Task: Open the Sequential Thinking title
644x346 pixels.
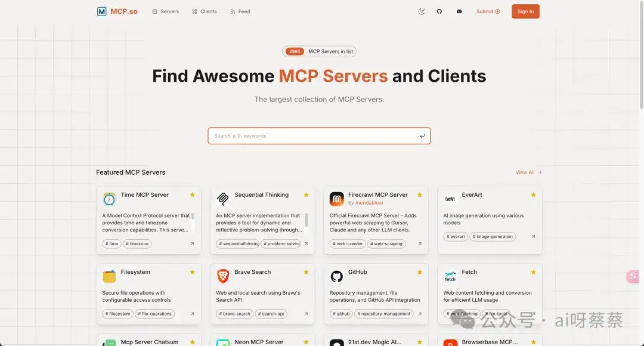Action: [x=262, y=195]
